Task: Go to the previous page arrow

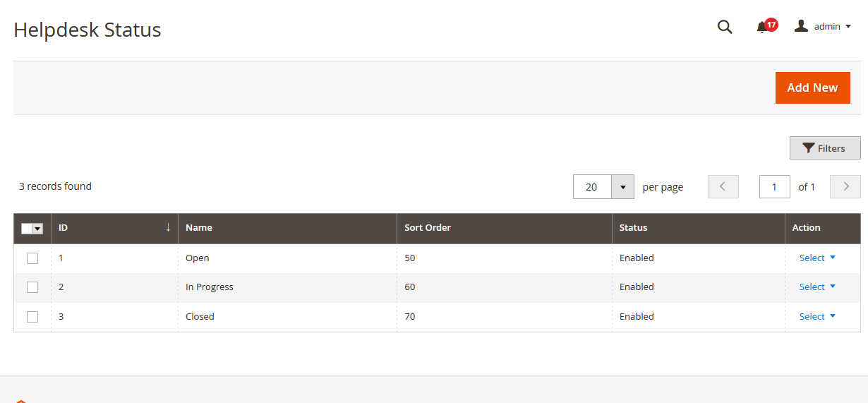Action: point(723,186)
